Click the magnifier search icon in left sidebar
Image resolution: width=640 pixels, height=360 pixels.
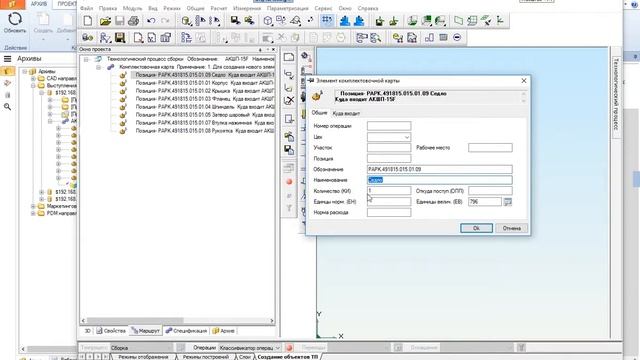click(7, 107)
